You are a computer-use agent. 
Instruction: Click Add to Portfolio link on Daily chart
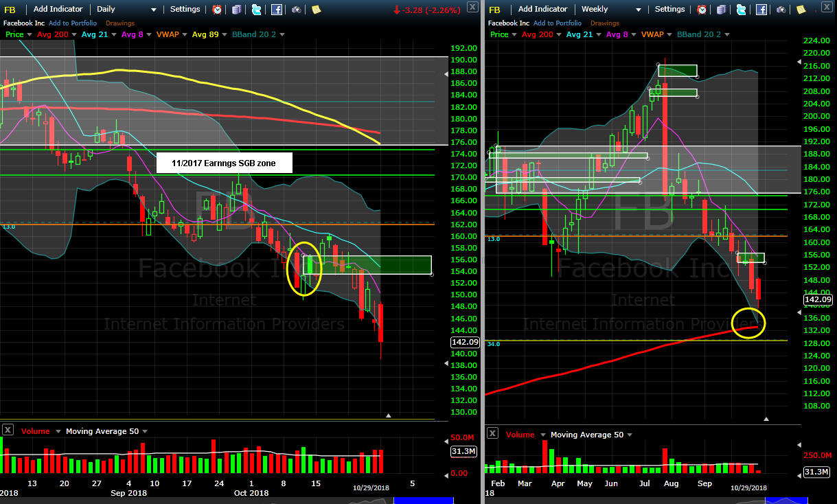74,23
